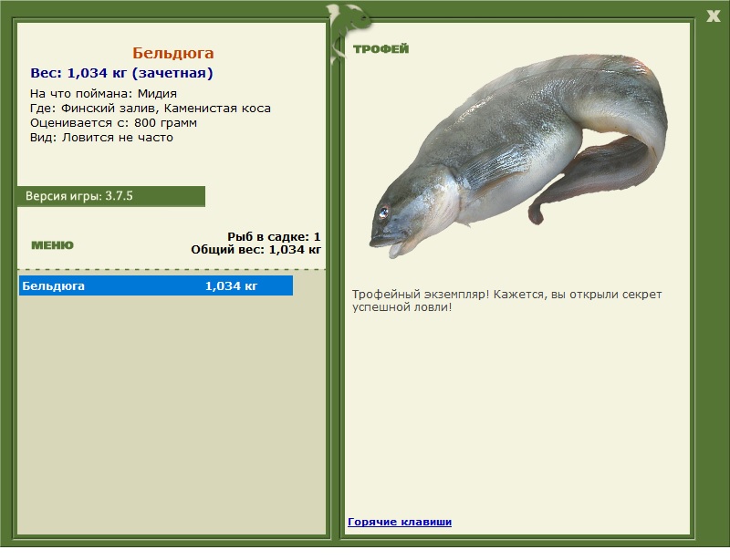Screen dimensions: 730x560
Task: Click the Трофейный экземпляр description text
Action: [506, 301]
